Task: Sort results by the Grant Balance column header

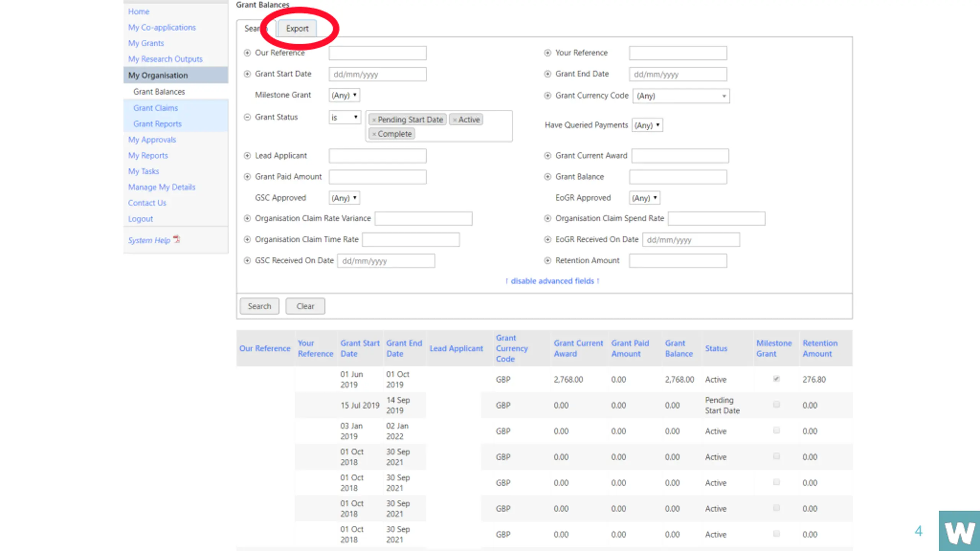Action: [679, 349]
